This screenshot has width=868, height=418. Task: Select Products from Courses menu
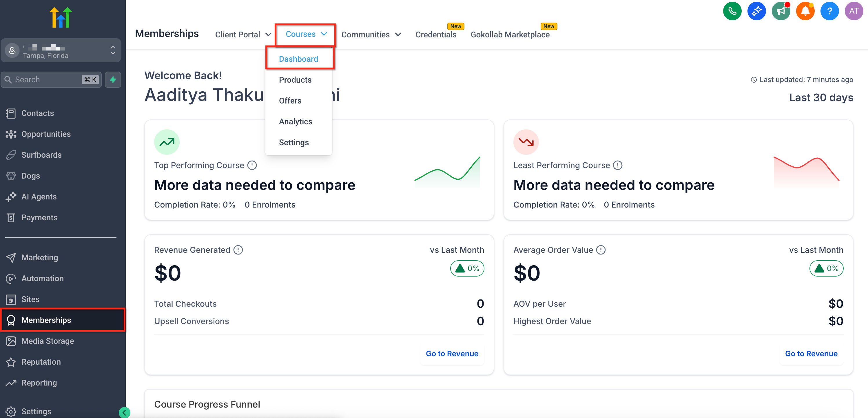click(295, 80)
